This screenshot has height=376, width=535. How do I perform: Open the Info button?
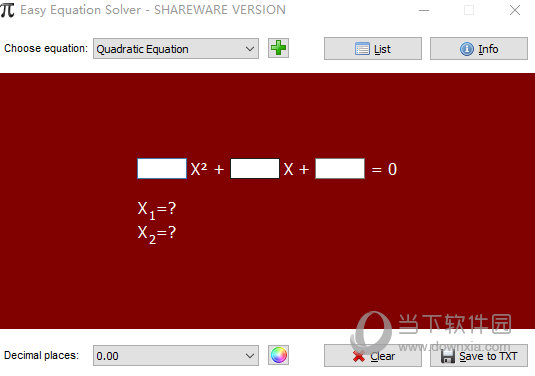pyautogui.click(x=479, y=49)
